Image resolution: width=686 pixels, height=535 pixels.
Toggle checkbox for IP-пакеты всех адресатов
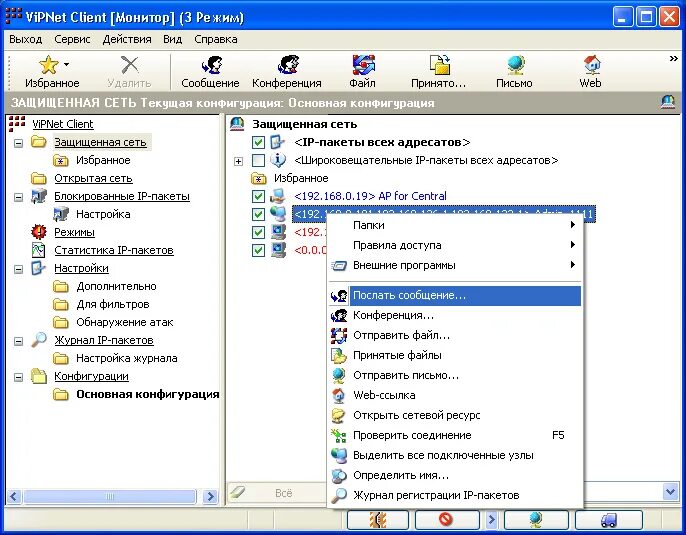point(258,142)
